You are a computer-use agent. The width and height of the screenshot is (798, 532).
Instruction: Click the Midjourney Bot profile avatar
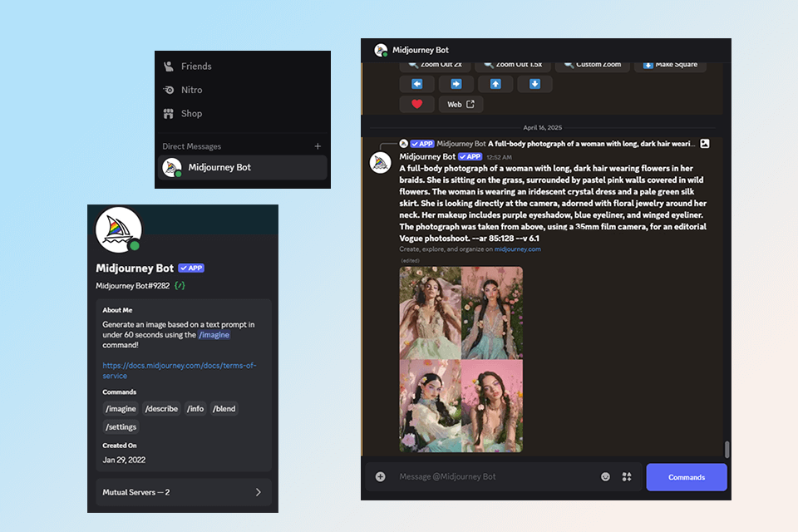(x=119, y=229)
